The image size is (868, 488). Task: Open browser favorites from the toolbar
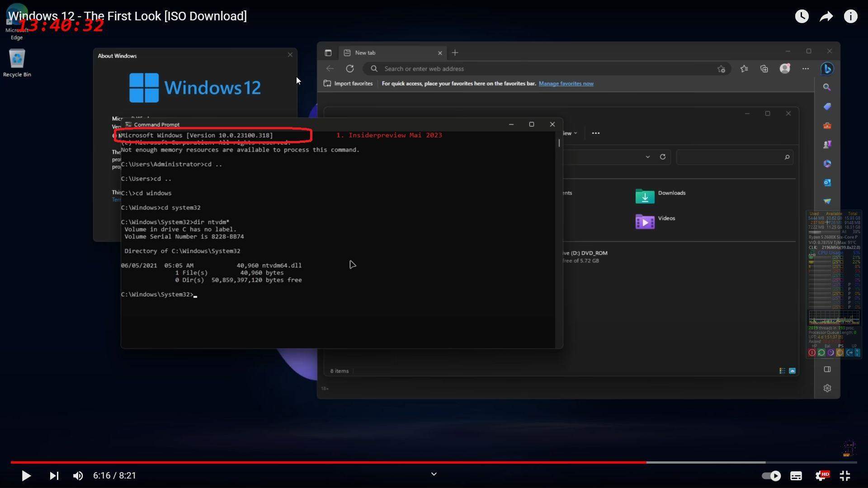[744, 69]
